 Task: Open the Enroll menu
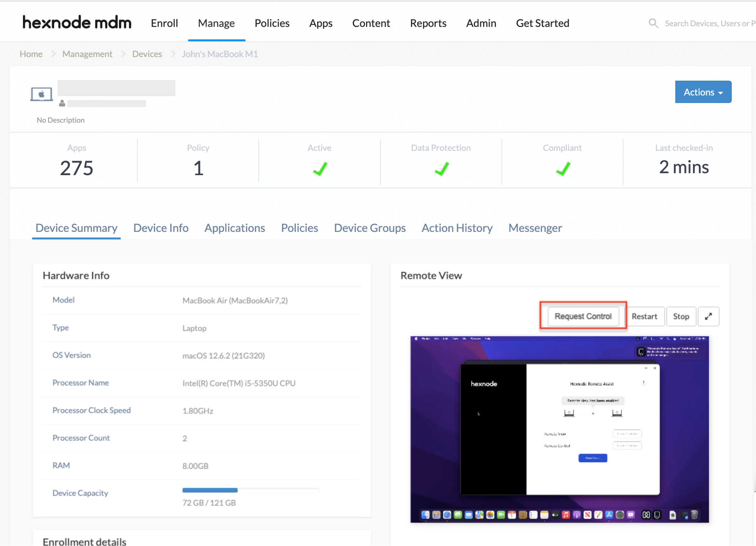click(164, 23)
